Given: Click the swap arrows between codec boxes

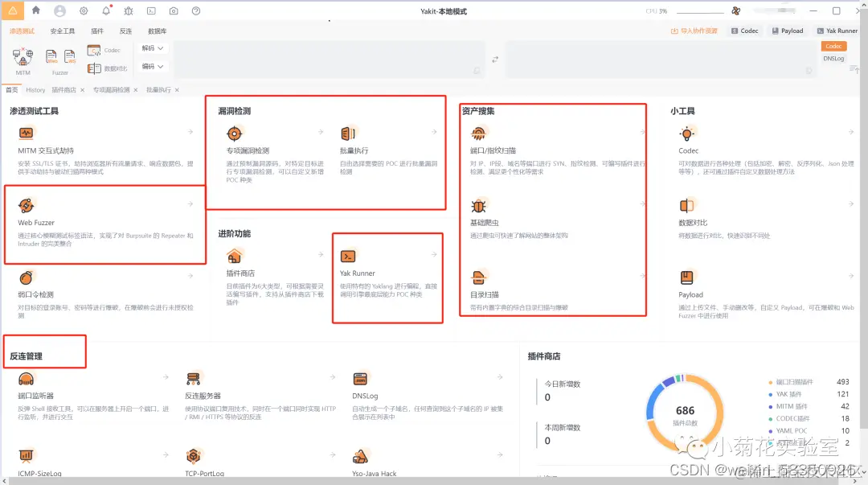Looking at the screenshot, I should (495, 59).
